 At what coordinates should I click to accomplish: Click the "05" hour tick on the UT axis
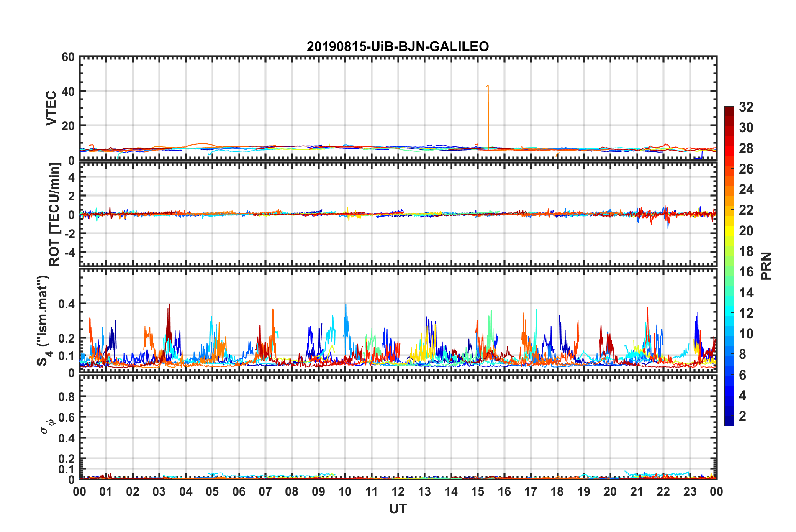click(x=212, y=492)
